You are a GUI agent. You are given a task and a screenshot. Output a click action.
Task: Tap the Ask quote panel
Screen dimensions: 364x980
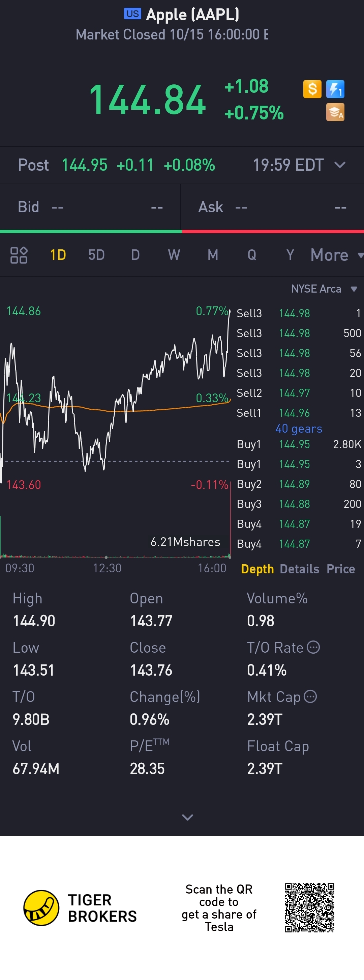[x=272, y=207]
